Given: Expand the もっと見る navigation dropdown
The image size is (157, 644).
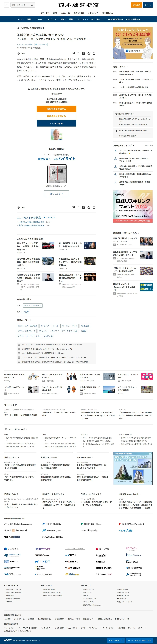Looking at the screenshot, I should [96, 19].
